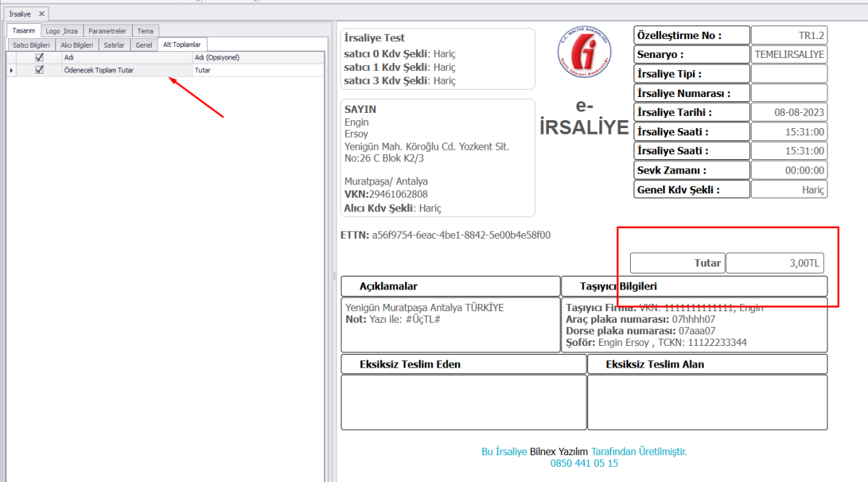Edit the optional name cell containing Tutar
868x482 pixels.
click(x=257, y=70)
